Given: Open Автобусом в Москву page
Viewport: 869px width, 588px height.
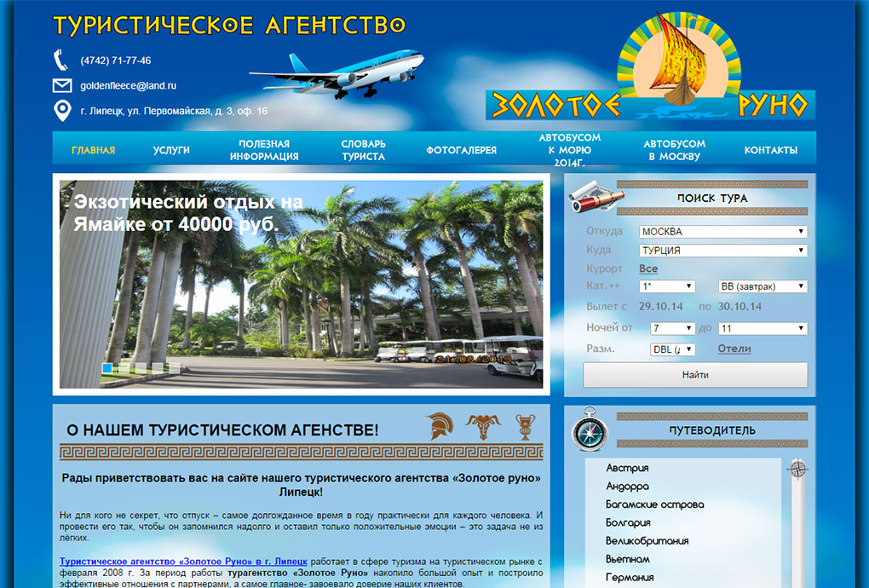Looking at the screenshot, I should coord(674,150).
